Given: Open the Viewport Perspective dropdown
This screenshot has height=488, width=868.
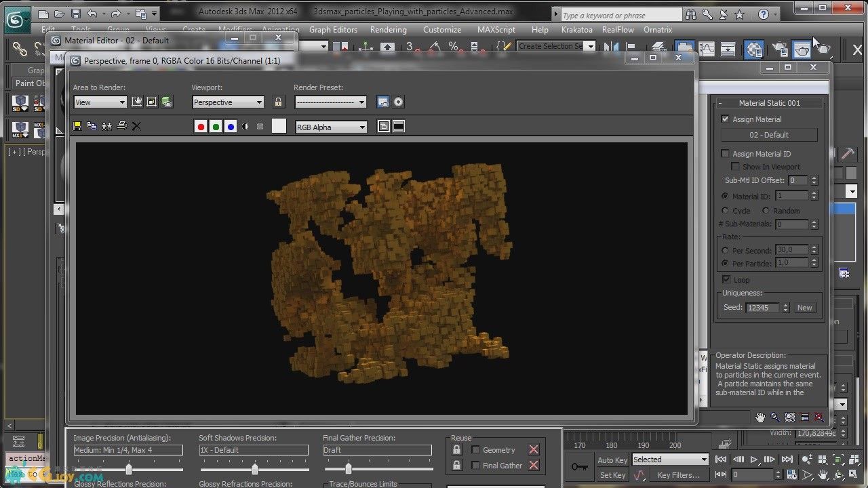Looking at the screenshot, I should coord(228,102).
